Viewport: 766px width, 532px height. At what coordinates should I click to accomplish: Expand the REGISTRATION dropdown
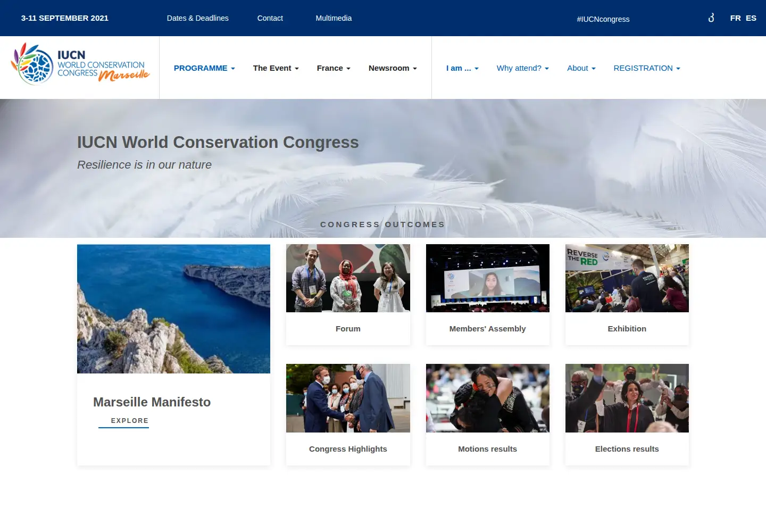click(x=647, y=68)
